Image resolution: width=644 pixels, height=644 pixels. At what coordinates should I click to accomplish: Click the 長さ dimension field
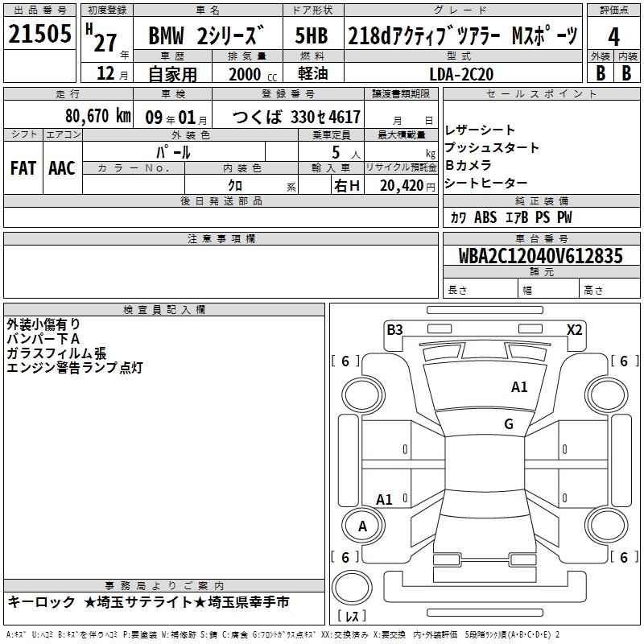480,288
